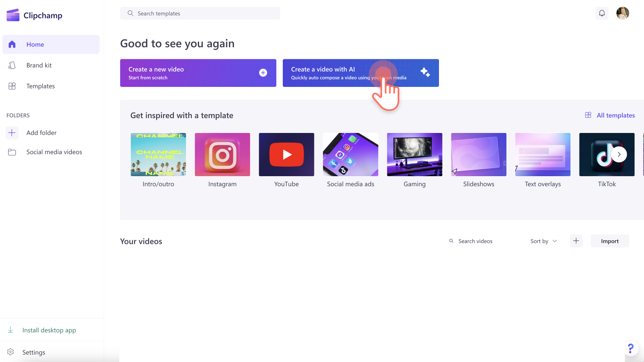Open the Slideshows template thumbnail
Image resolution: width=644 pixels, height=362 pixels.
(479, 155)
